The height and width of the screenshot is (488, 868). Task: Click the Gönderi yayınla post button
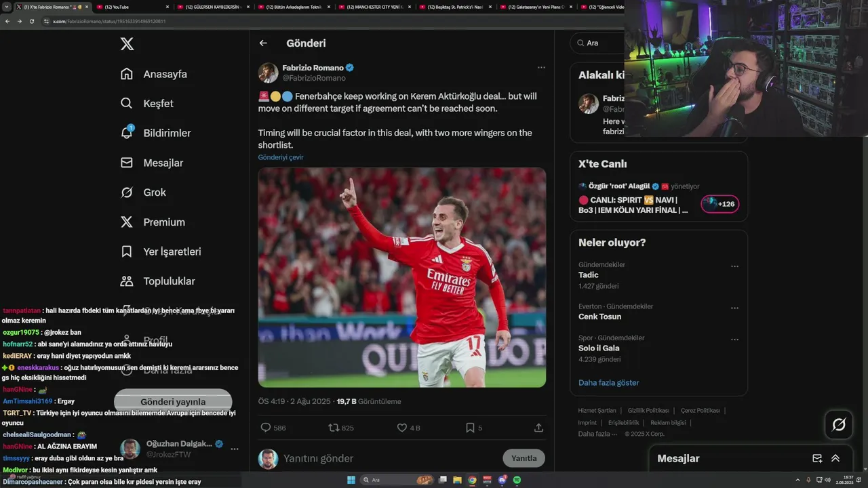pos(173,402)
